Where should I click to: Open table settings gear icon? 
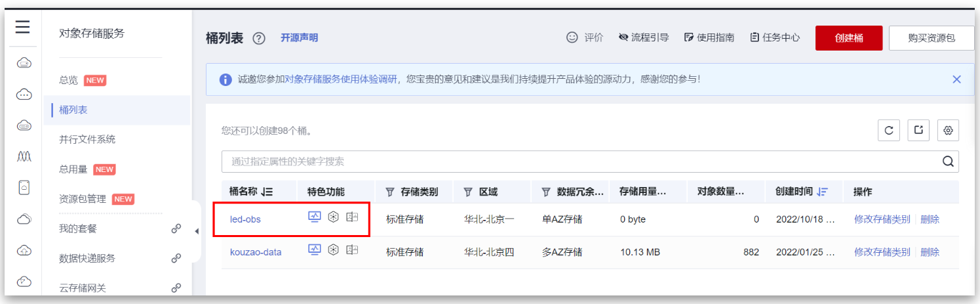click(948, 130)
